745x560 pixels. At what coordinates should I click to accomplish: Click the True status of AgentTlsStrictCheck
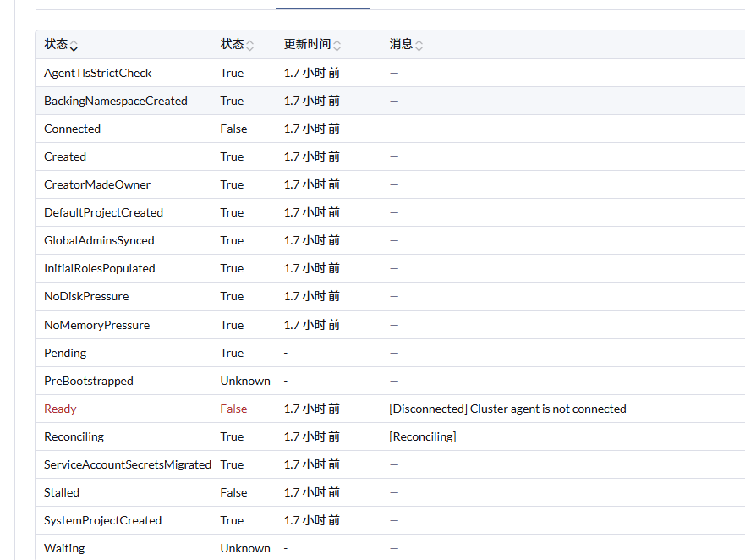232,74
